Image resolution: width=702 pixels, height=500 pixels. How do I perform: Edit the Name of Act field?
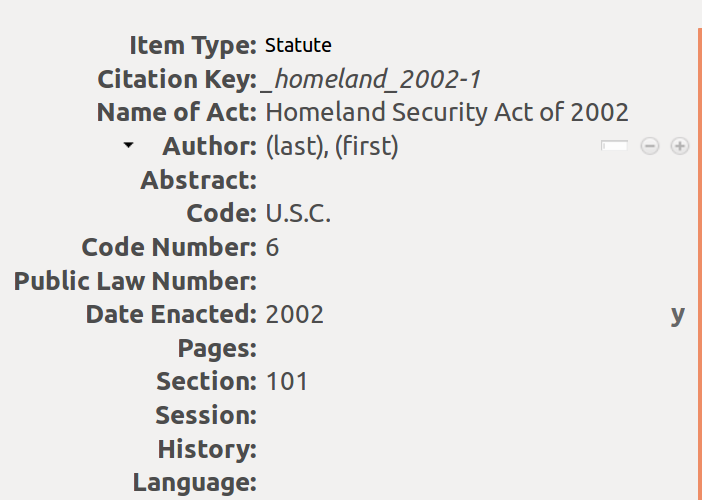click(446, 113)
